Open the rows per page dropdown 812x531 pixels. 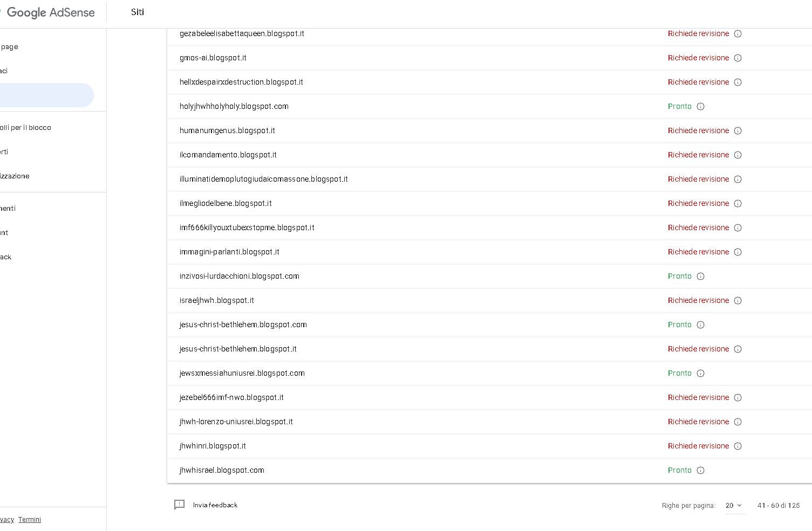click(x=734, y=506)
